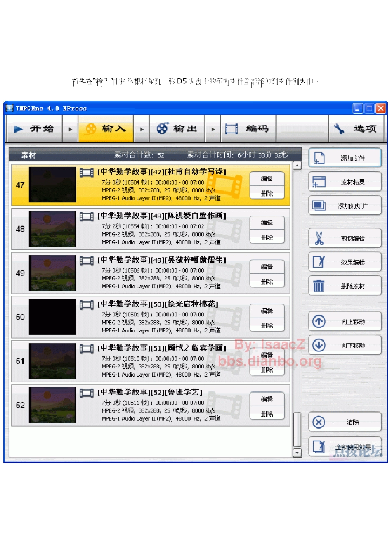Open 剪切编辑 (Cut edit)
This screenshot has width=392, height=555.
pos(345,238)
